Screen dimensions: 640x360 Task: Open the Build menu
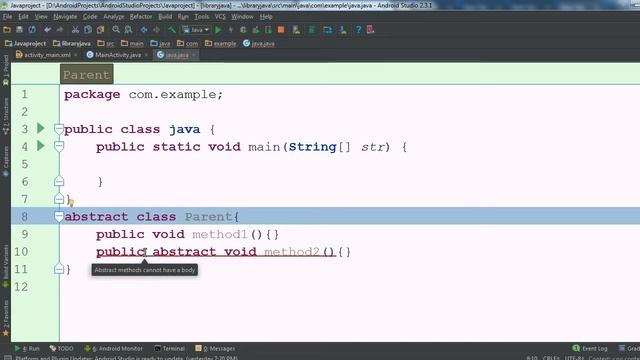[165, 17]
